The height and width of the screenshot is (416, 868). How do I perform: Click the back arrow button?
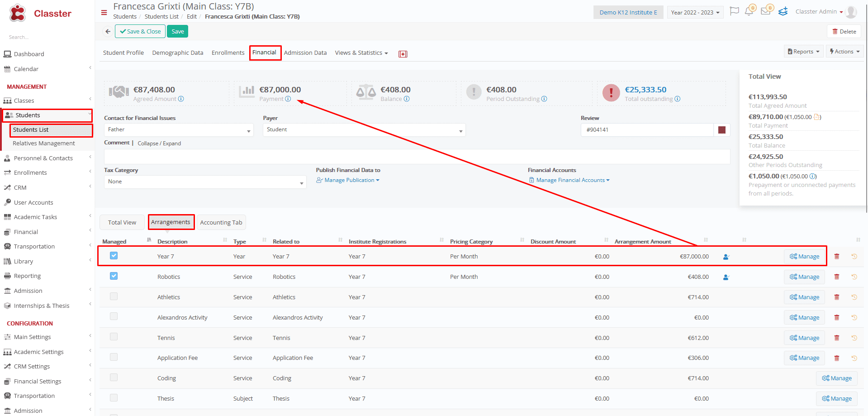108,32
